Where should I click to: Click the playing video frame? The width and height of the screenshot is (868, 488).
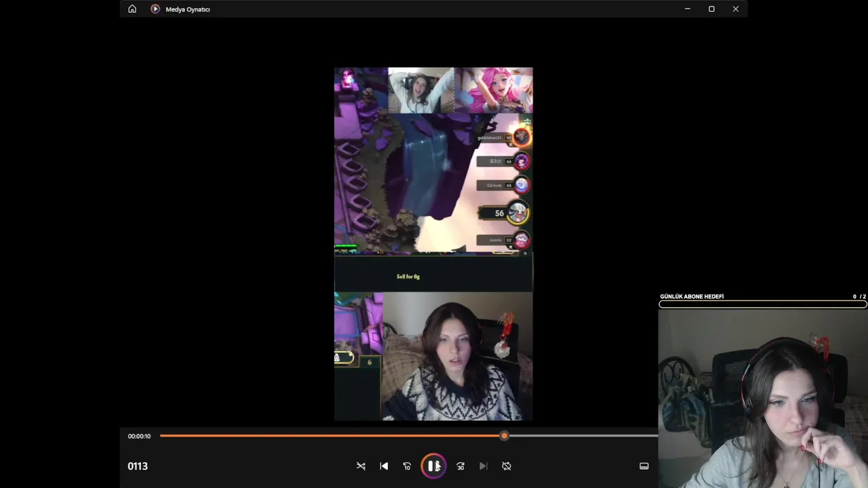(433, 244)
